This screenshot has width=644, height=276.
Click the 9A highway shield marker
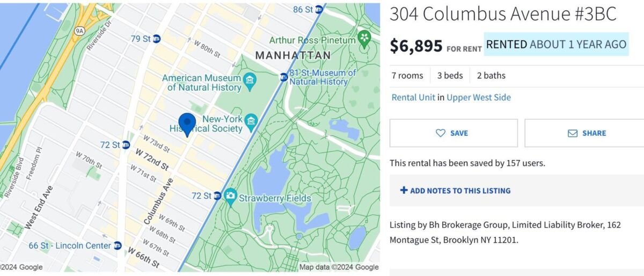pyautogui.click(x=80, y=31)
